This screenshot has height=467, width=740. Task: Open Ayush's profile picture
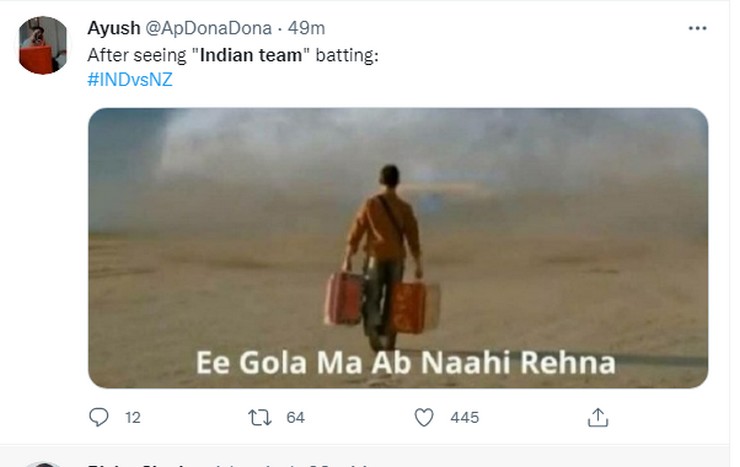point(43,46)
